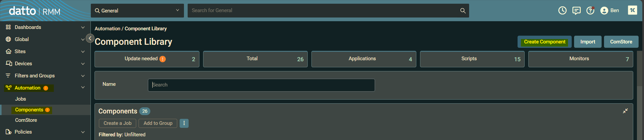Filter by Scripts tile
The image size is (644, 140).
point(472,59)
